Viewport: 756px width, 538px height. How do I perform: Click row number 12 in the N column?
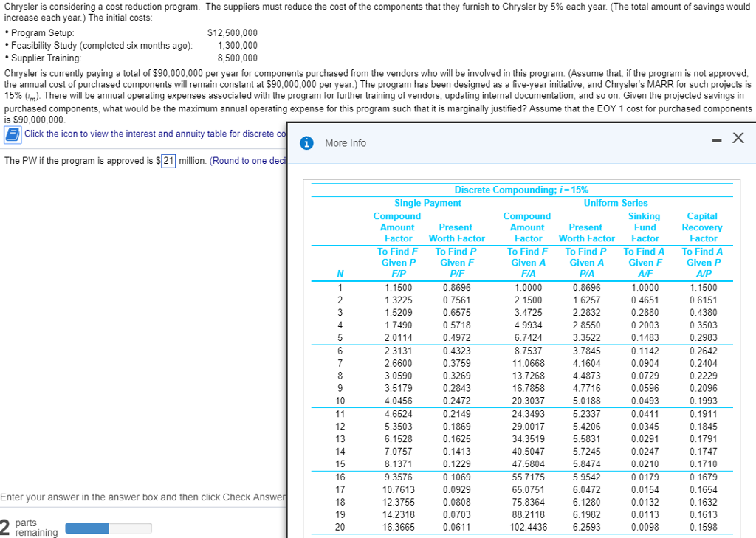click(x=340, y=426)
